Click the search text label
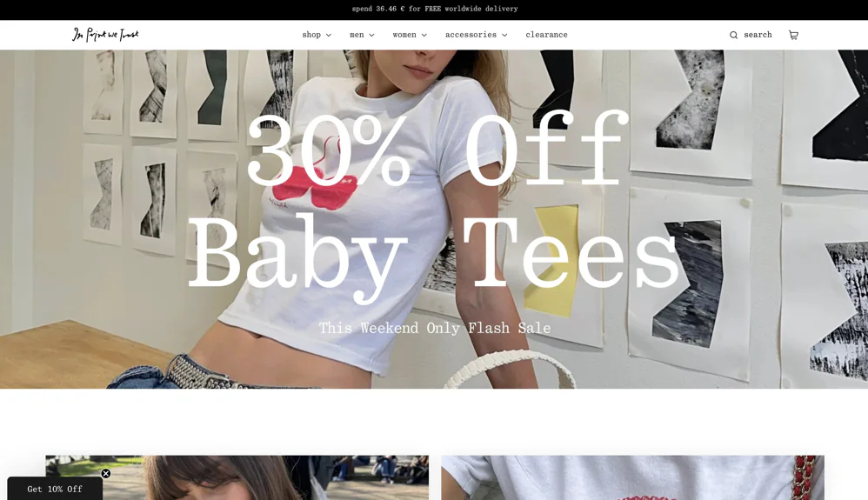The image size is (868, 500). point(758,34)
